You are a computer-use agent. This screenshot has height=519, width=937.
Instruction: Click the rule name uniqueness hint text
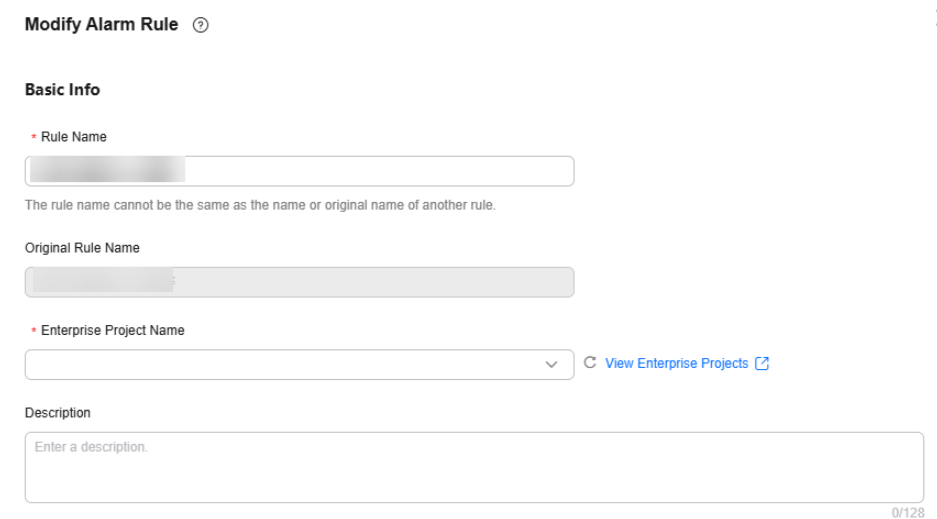pos(260,205)
